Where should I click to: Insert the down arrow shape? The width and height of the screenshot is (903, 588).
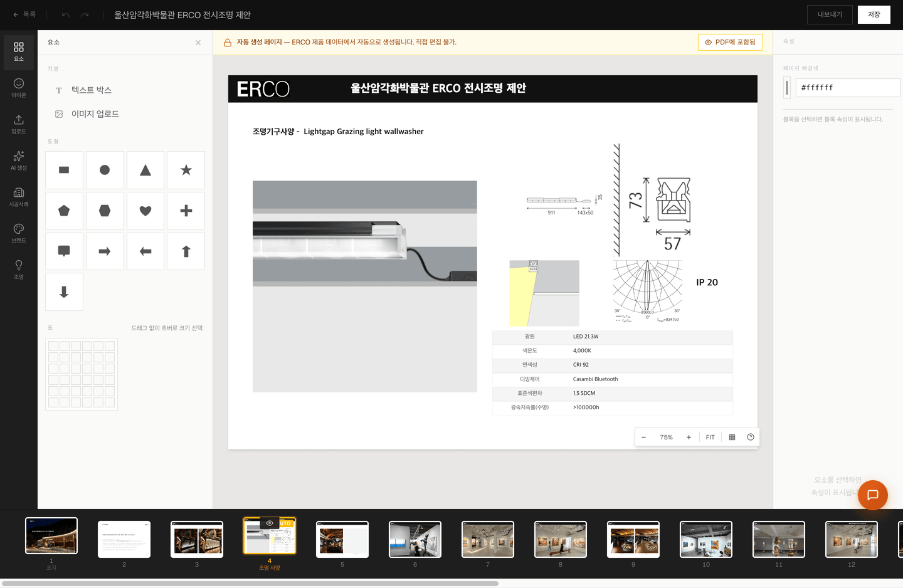tap(64, 292)
